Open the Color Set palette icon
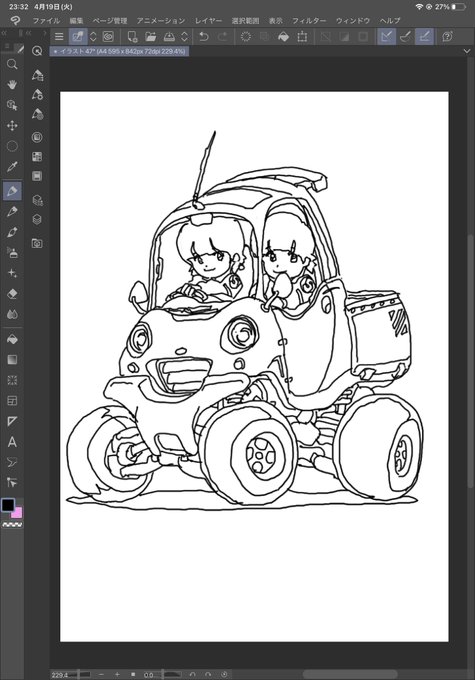This screenshot has width=475, height=680. click(37, 157)
